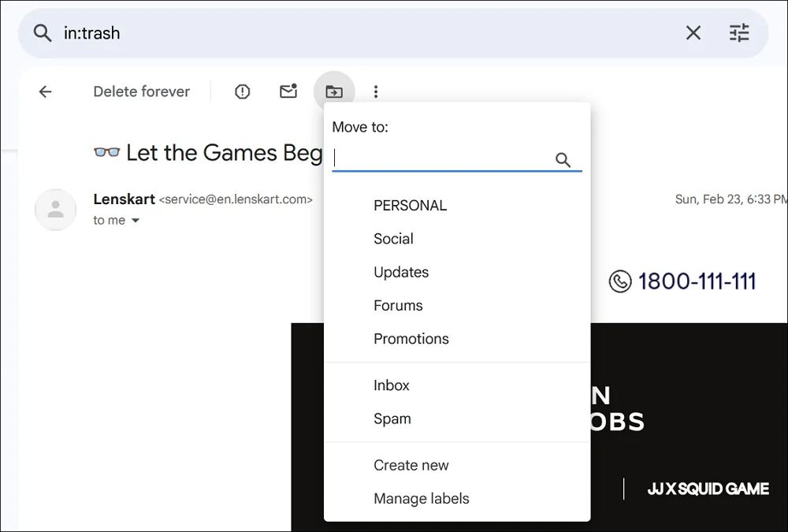788x532 pixels.
Task: Move the email to Inbox
Action: point(391,385)
